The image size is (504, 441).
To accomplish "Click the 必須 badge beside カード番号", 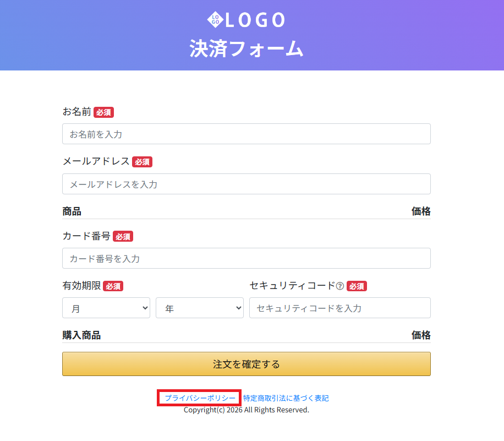I will coord(123,237).
